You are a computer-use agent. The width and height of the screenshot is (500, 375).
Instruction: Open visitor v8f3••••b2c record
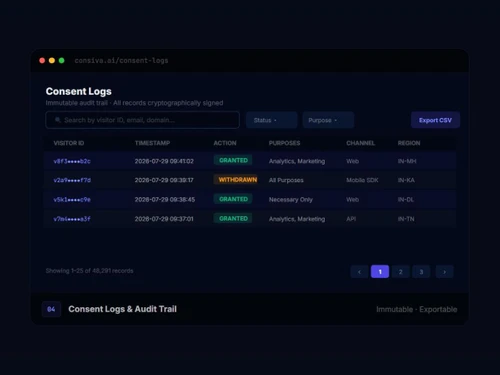(x=72, y=161)
